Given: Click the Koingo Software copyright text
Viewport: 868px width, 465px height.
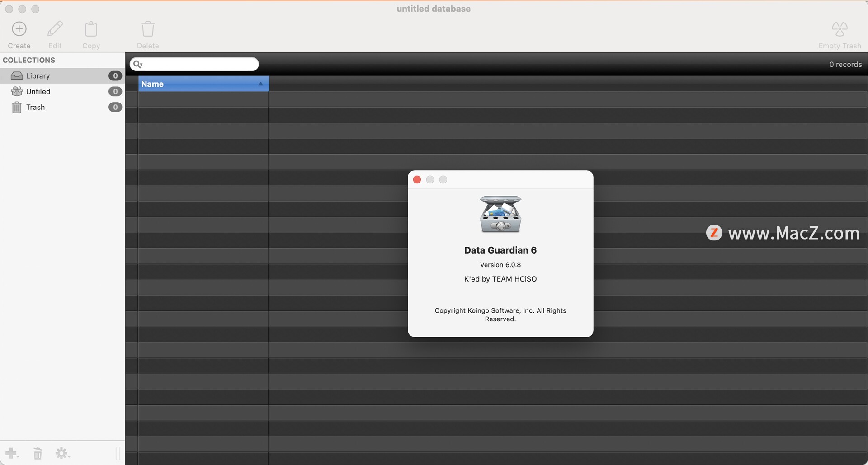Looking at the screenshot, I should tap(500, 315).
